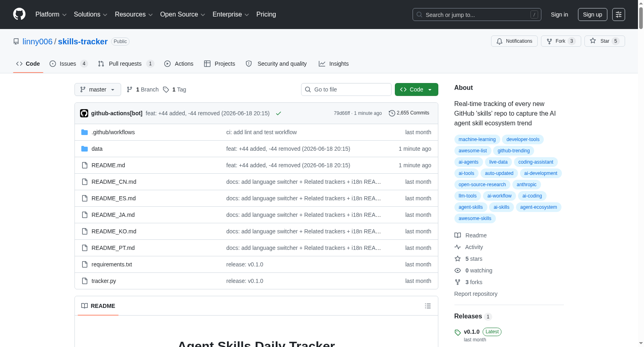
Task: Switch to the Pull requests tab
Action: (126, 64)
